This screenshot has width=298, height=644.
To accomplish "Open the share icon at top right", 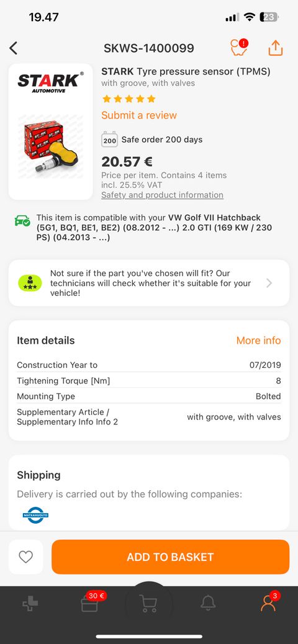I will tap(276, 48).
